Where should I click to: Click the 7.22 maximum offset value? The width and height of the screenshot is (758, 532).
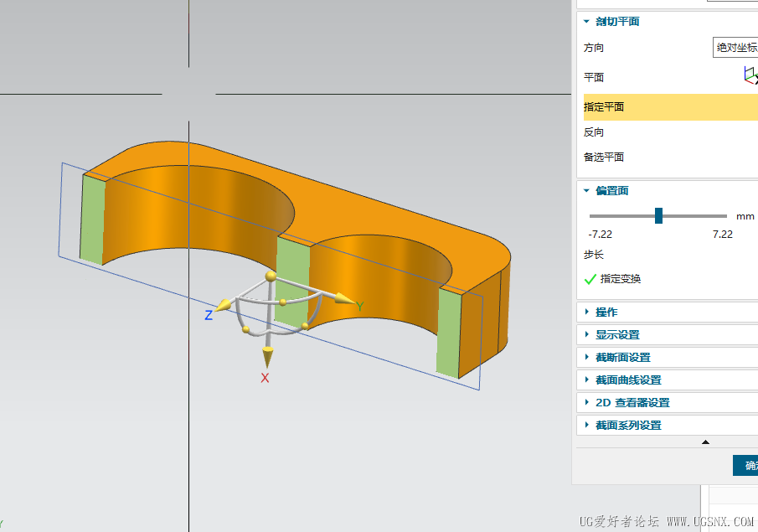pos(723,235)
